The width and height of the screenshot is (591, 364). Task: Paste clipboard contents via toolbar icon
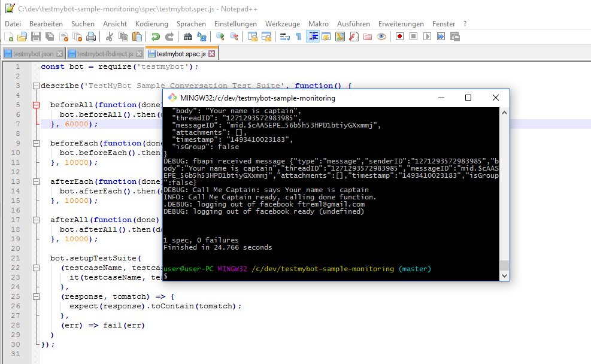coord(137,36)
